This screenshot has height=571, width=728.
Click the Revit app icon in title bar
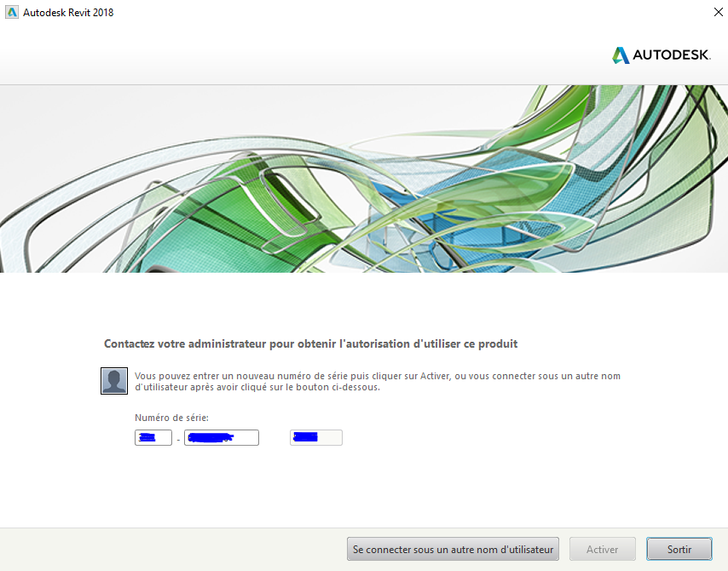[12, 12]
